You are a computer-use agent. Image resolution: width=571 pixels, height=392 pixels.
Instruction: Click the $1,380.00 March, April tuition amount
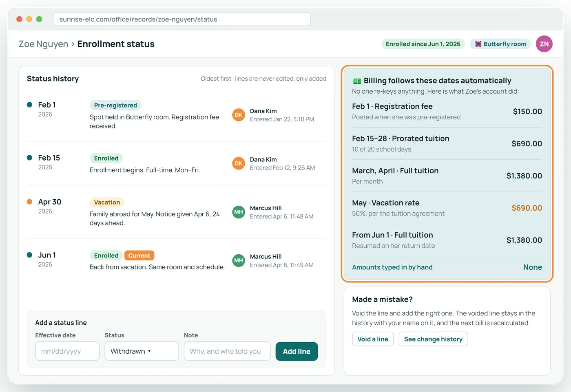524,176
